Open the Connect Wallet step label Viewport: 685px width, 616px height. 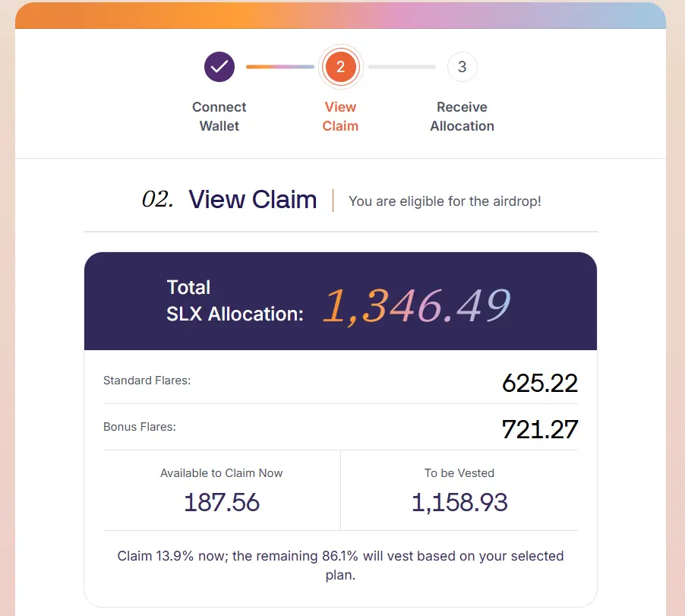pyautogui.click(x=219, y=116)
